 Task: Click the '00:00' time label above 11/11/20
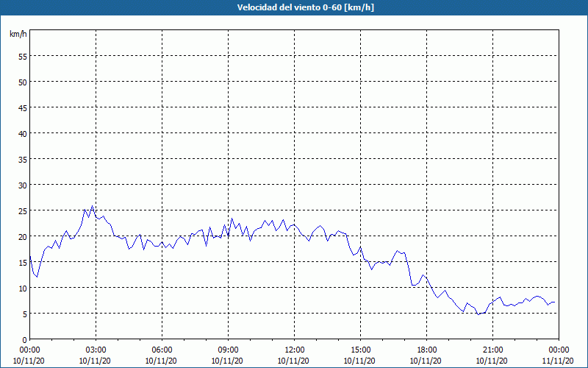click(x=559, y=350)
